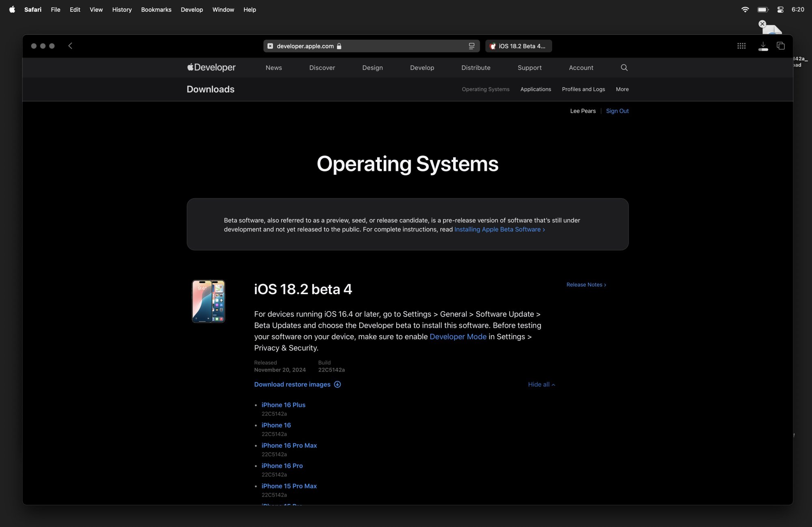
Task: Open the start page grid icon
Action: coord(741,46)
